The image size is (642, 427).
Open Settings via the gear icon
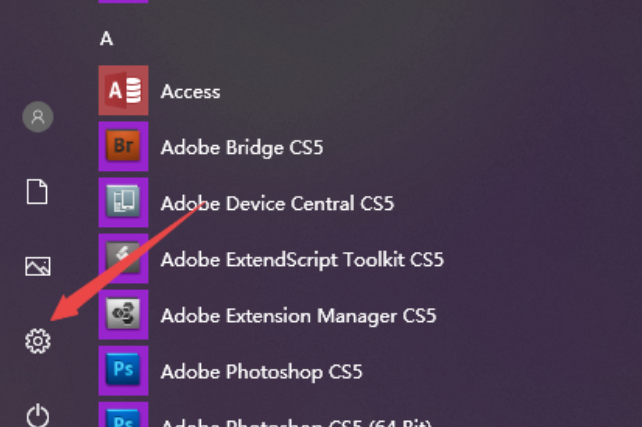38,341
